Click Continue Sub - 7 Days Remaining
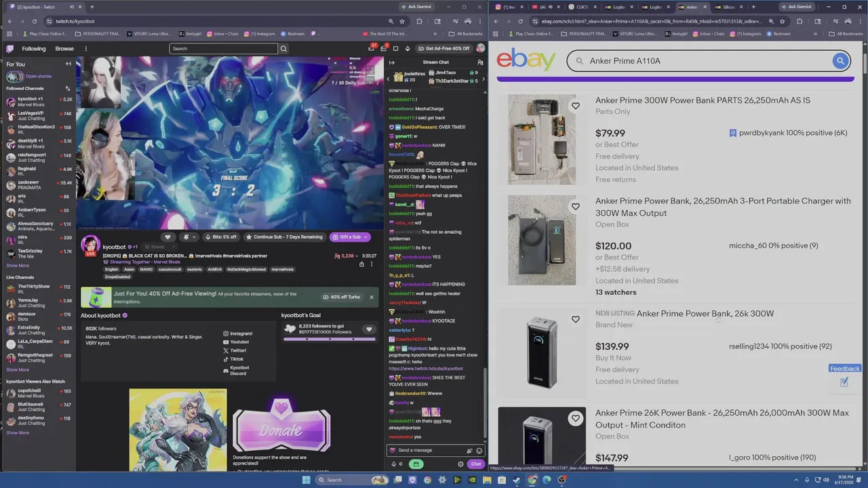Viewport: 868px width, 488px height. (x=285, y=237)
